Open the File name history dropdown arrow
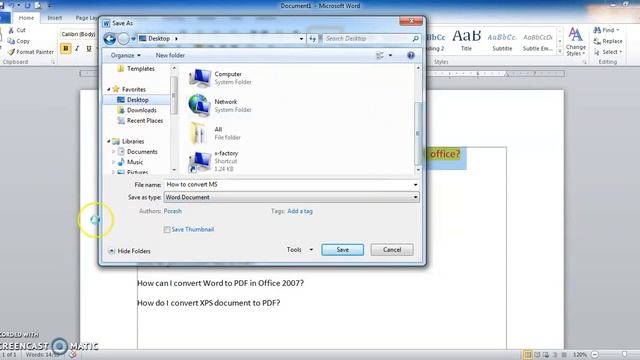 [415, 184]
